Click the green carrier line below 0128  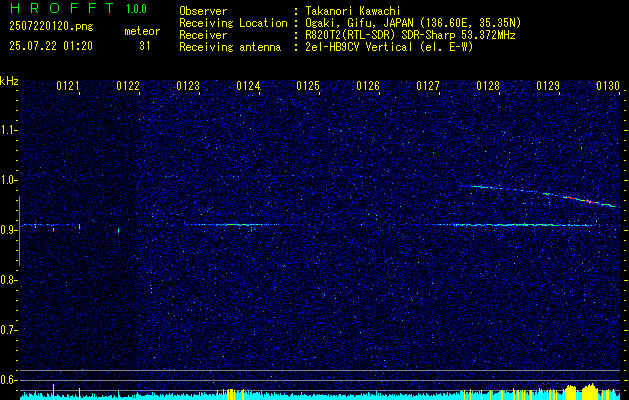pyautogui.click(x=517, y=225)
